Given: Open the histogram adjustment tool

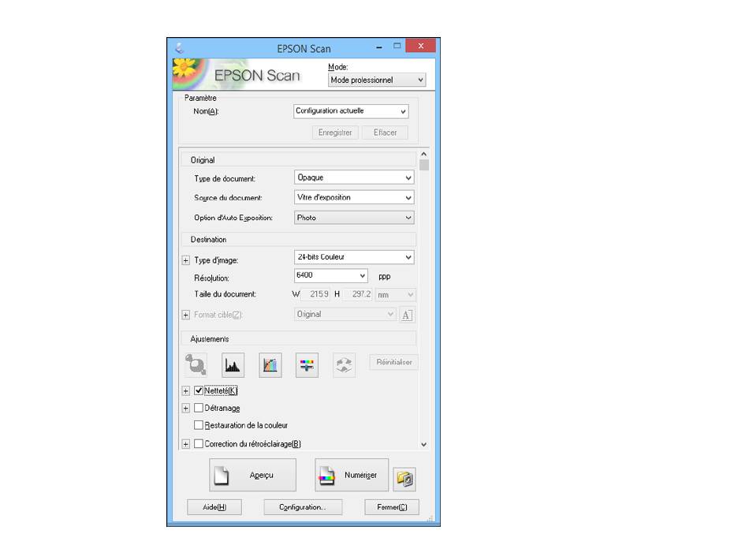Looking at the screenshot, I should (233, 365).
